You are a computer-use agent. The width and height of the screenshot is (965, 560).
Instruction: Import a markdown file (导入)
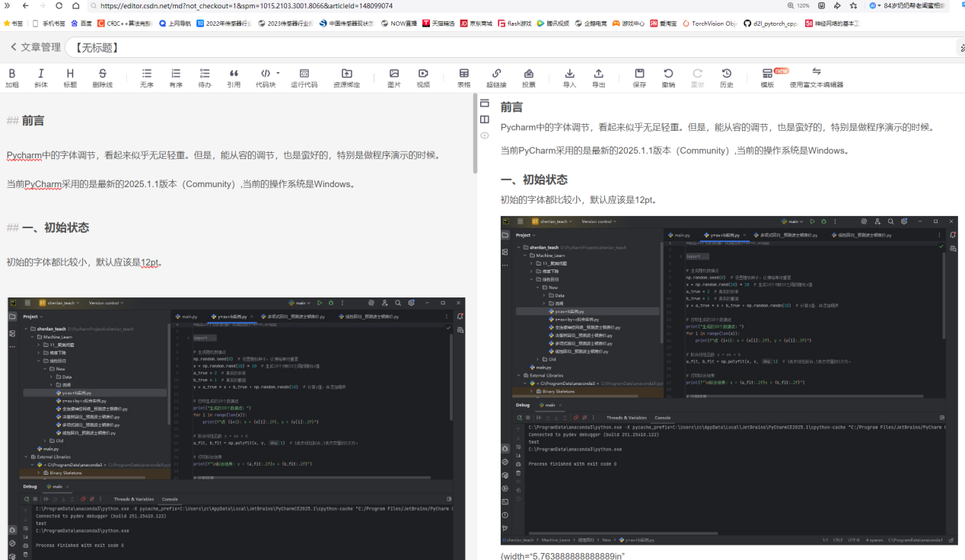point(569,78)
